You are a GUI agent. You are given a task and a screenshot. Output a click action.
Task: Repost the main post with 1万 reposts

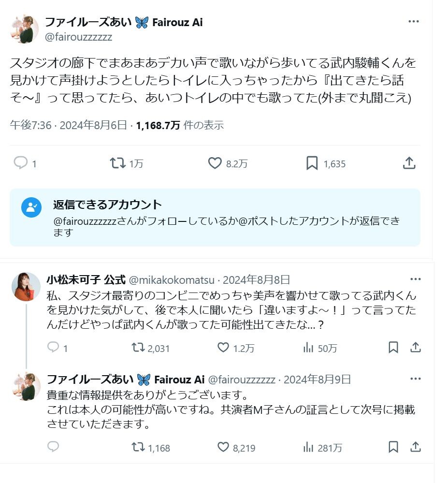[118, 163]
